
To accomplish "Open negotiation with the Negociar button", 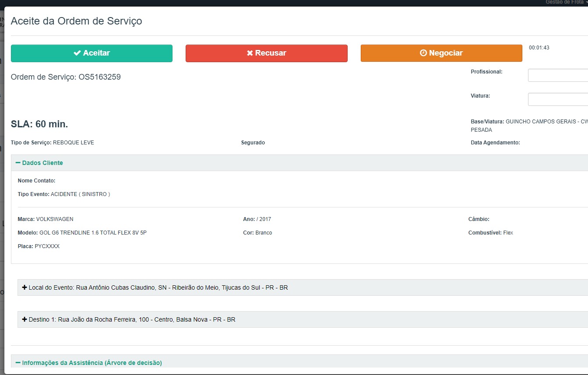I will 441,53.
